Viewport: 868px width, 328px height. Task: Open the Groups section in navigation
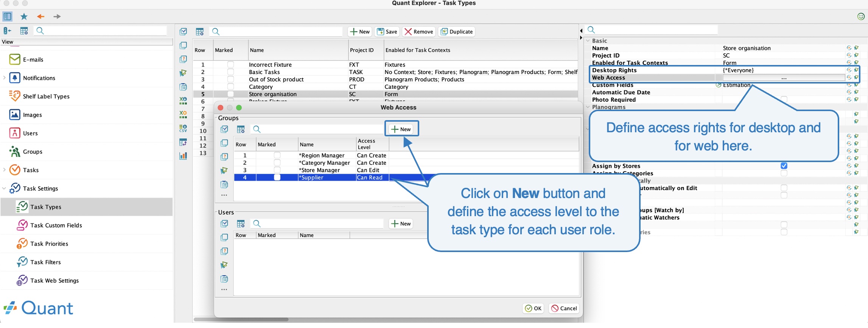[33, 152]
